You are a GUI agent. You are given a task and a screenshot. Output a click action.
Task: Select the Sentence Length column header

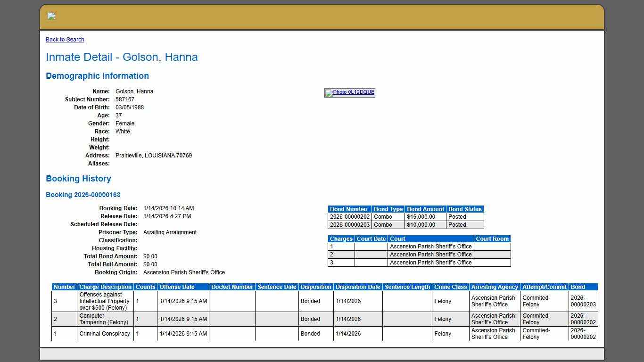coord(407,287)
